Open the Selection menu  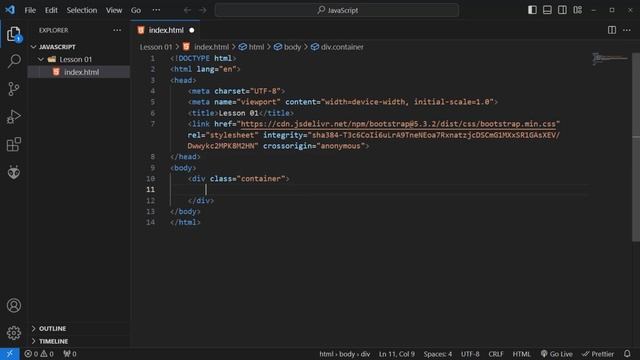click(x=82, y=10)
